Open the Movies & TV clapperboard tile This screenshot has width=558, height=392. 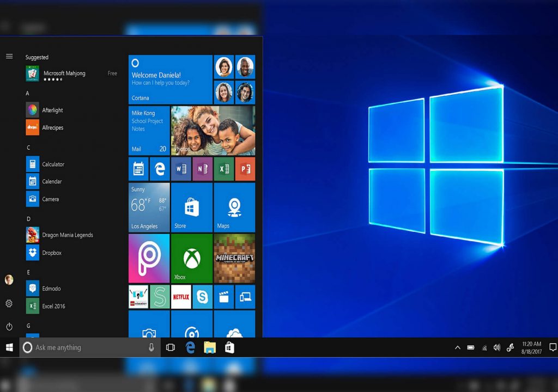223,297
